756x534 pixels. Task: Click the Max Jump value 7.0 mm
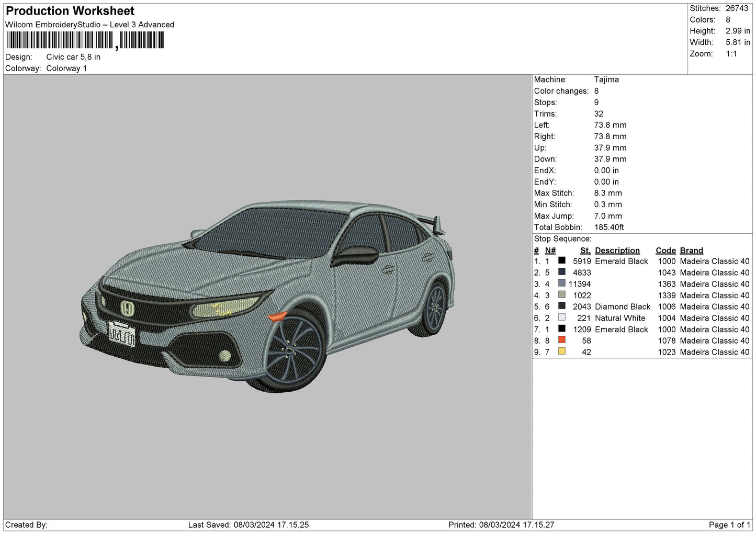(x=608, y=216)
